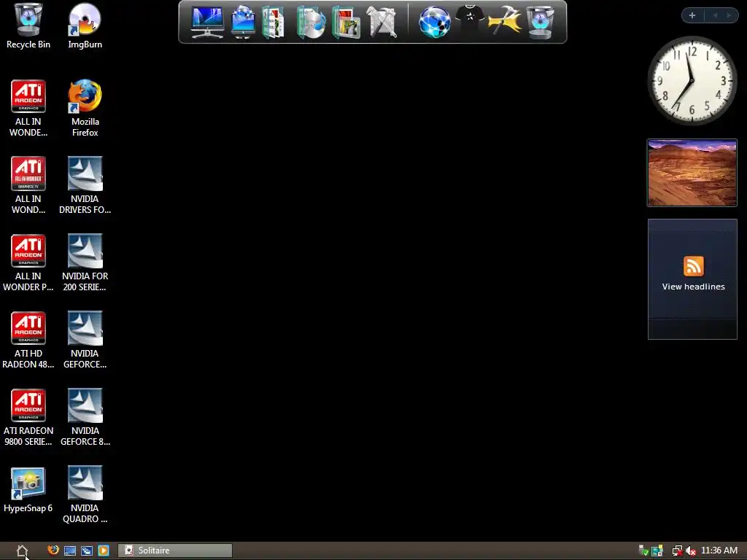Click the tray icon left of the network icon

click(657, 551)
